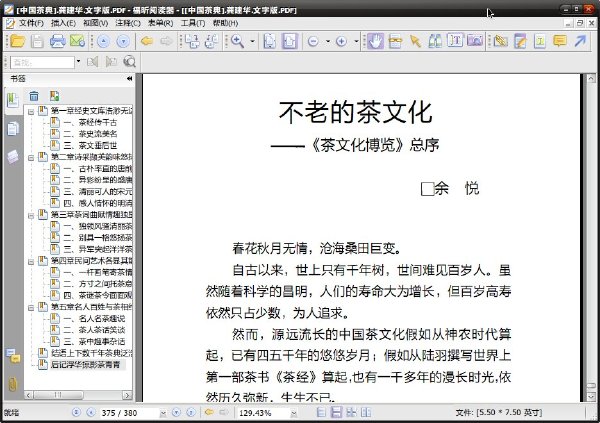
Task: Collapse the 第一章 bookmark node
Action: pos(31,112)
